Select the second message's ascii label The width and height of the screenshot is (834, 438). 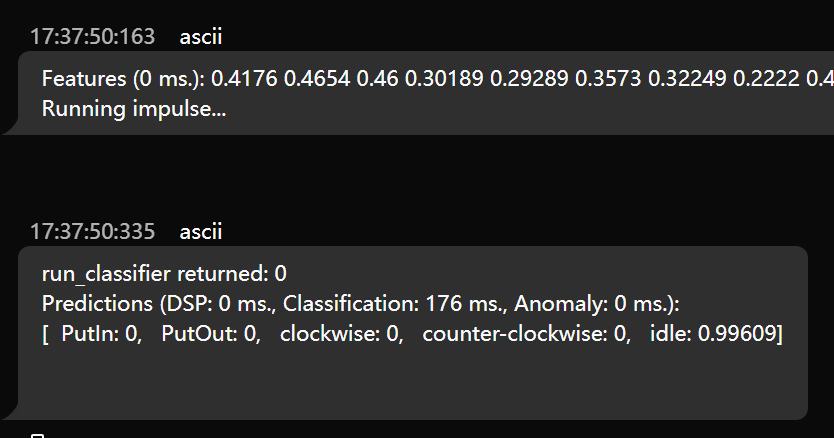[201, 232]
